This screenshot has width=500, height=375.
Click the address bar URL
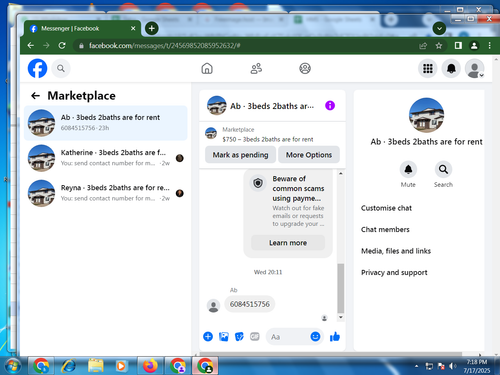tap(164, 46)
